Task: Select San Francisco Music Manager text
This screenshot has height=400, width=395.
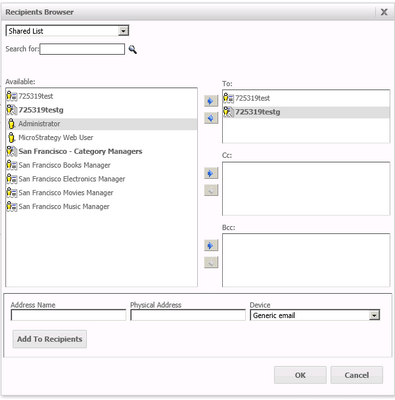Action: coord(64,207)
